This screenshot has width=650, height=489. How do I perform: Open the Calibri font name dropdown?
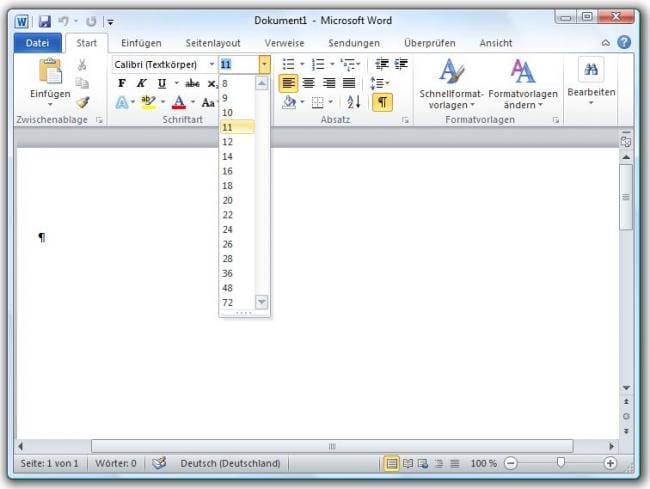(x=212, y=65)
